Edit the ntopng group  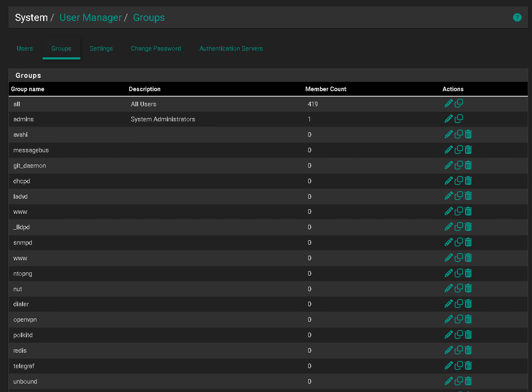[x=449, y=273]
